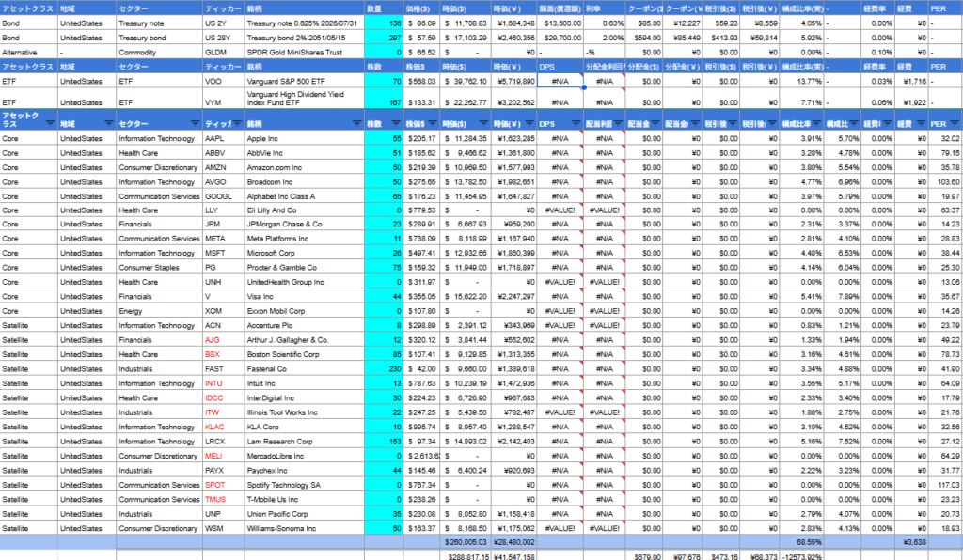Select the Illinois Tool Works Inc cell
This screenshot has height=560, width=963.
pos(304,412)
